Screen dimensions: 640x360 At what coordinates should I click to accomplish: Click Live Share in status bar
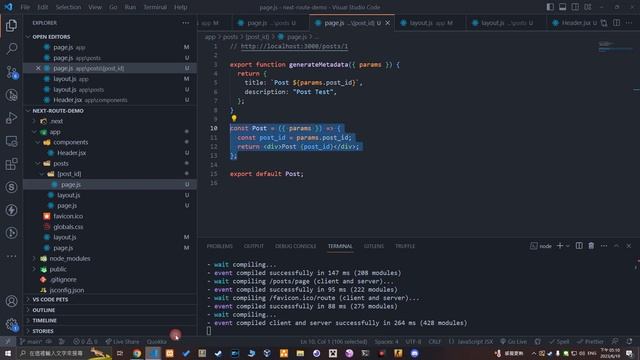pos(122,342)
